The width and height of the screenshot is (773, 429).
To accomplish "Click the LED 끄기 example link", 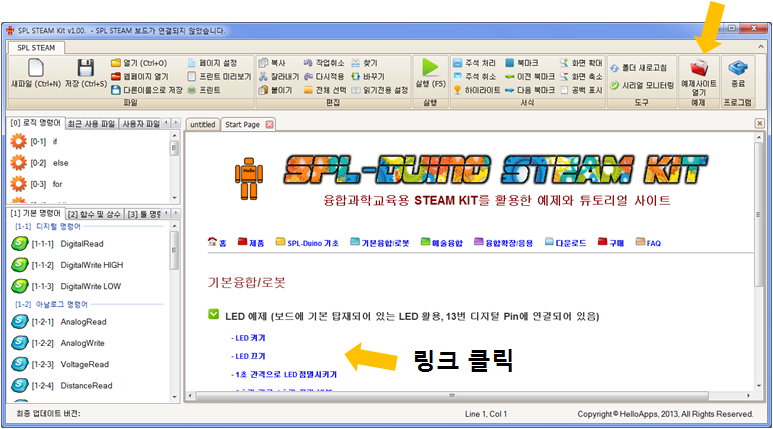I will tap(250, 356).
